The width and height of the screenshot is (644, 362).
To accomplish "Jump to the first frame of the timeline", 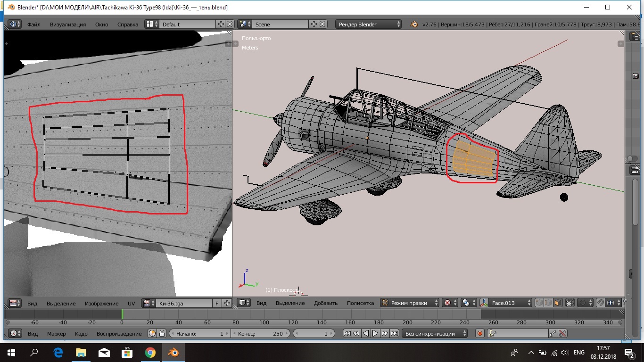I will click(x=347, y=334).
